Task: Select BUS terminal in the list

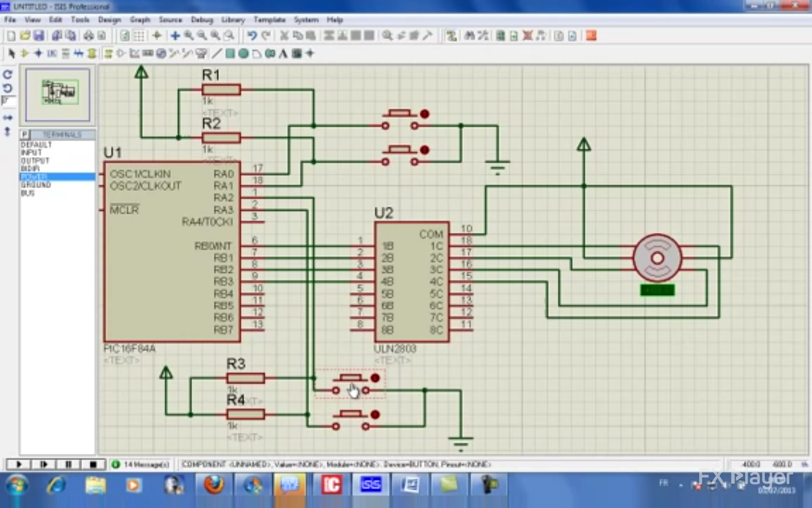Action: 57,193
